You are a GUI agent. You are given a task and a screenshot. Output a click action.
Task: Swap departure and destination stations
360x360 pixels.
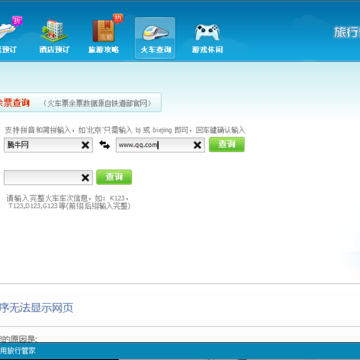(x=104, y=145)
